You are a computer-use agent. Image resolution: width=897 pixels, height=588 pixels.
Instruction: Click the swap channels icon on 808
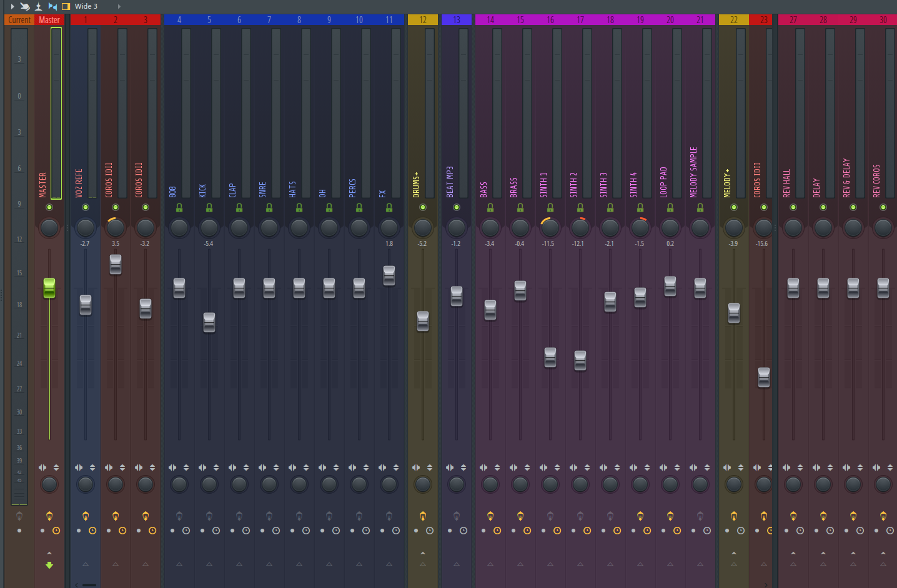pos(172,468)
